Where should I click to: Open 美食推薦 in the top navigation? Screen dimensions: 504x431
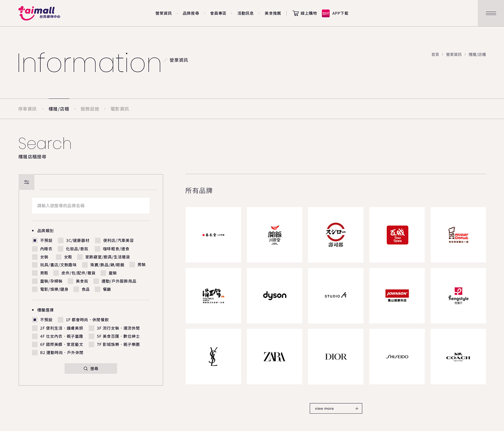pos(273,13)
